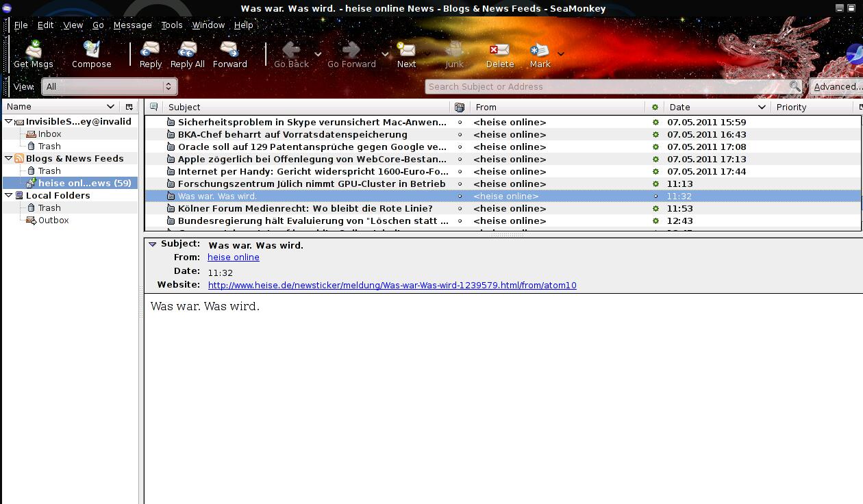Open the File menu
863x504 pixels.
[x=21, y=25]
